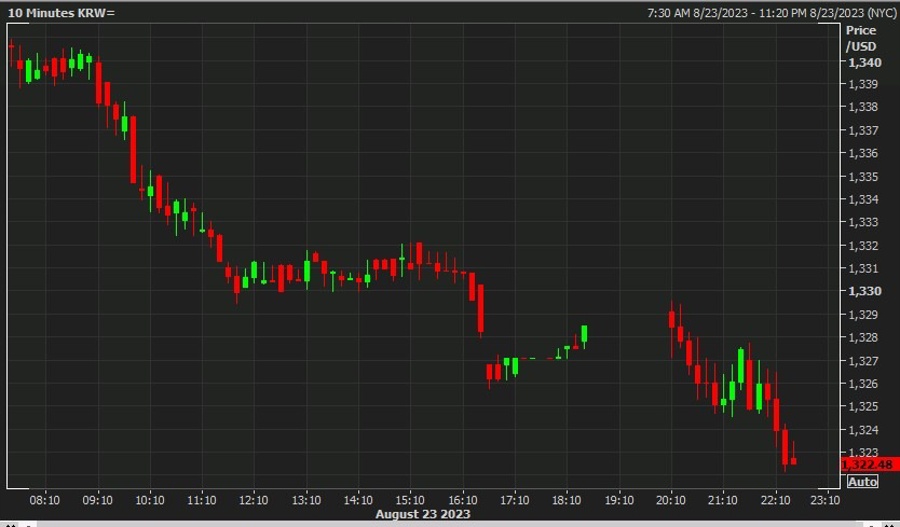Click the 1,331 price axis label
Image resolution: width=900 pixels, height=527 pixels.
pos(863,268)
